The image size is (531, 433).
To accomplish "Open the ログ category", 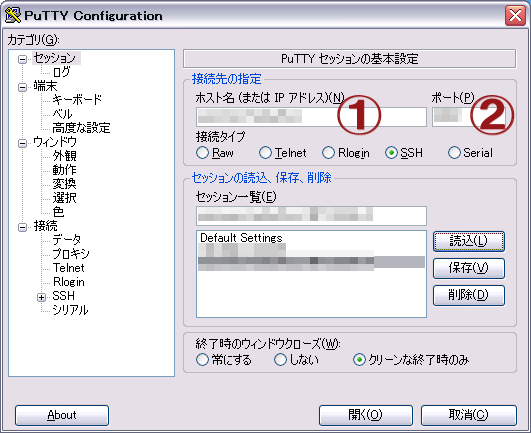I will point(62,72).
